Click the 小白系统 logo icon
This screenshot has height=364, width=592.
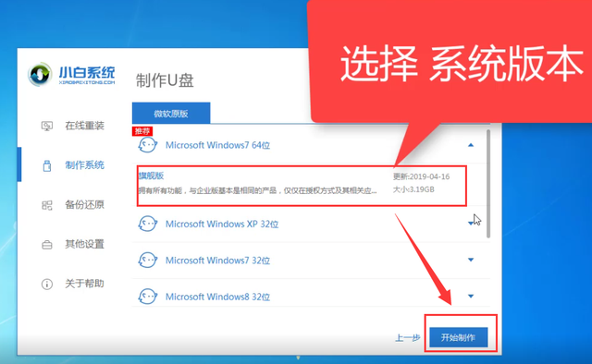[40, 74]
